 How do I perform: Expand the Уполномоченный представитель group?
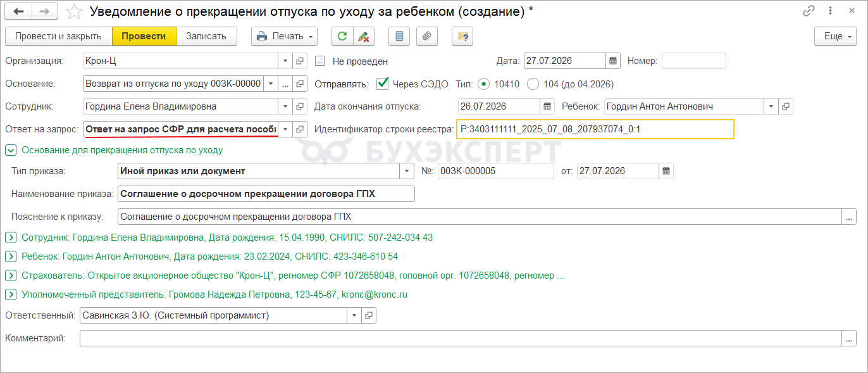(10, 294)
